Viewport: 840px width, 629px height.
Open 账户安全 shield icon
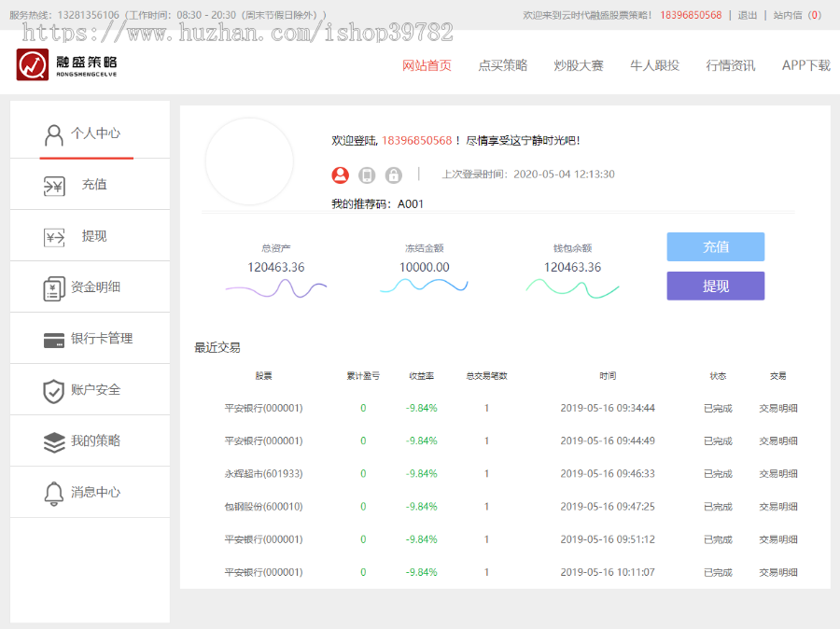[x=54, y=390]
